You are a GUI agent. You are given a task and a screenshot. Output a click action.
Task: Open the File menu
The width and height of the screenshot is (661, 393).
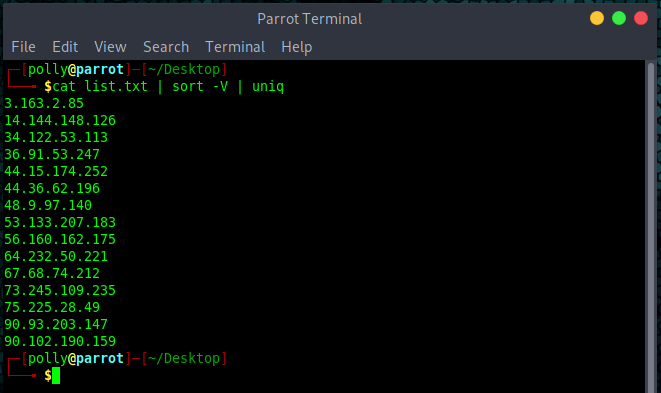tap(23, 47)
